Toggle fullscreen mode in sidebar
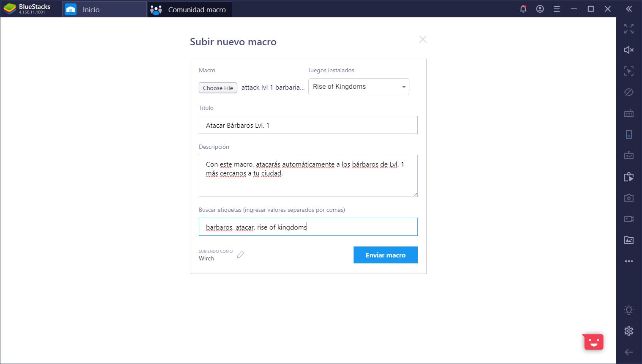The height and width of the screenshot is (364, 642). [629, 29]
